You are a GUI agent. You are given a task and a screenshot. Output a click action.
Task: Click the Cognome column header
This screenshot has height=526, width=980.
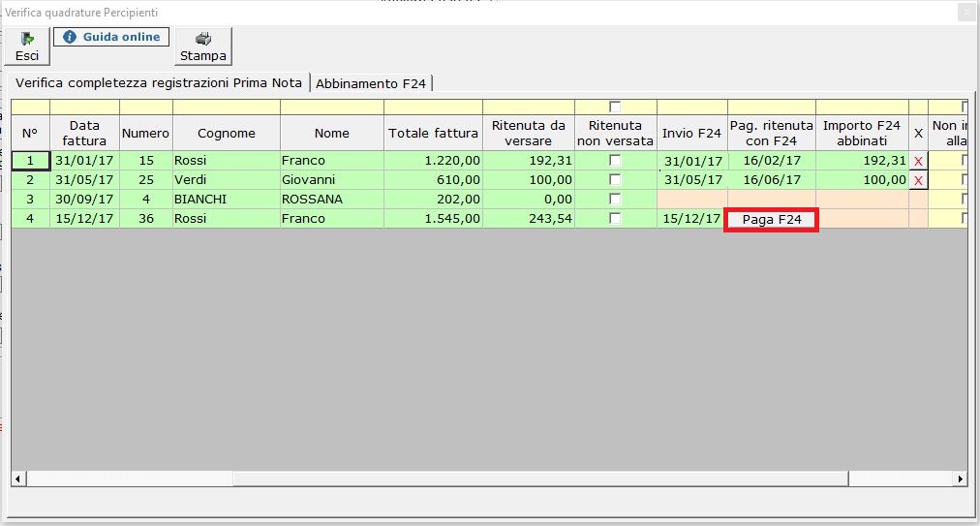(227, 134)
